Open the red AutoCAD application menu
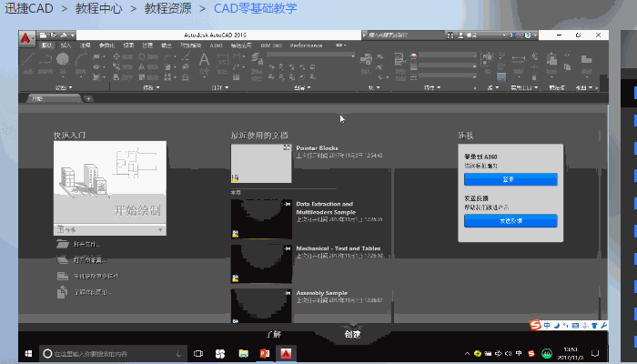 pos(26,38)
